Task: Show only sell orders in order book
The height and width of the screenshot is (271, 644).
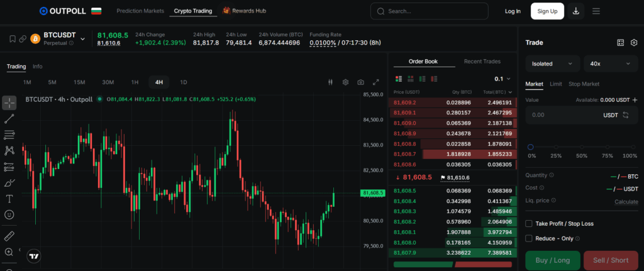Action: [x=434, y=79]
